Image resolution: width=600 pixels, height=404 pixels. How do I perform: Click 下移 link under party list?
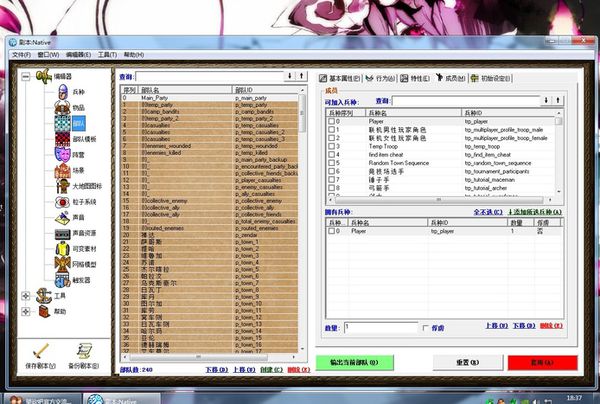tap(217, 370)
